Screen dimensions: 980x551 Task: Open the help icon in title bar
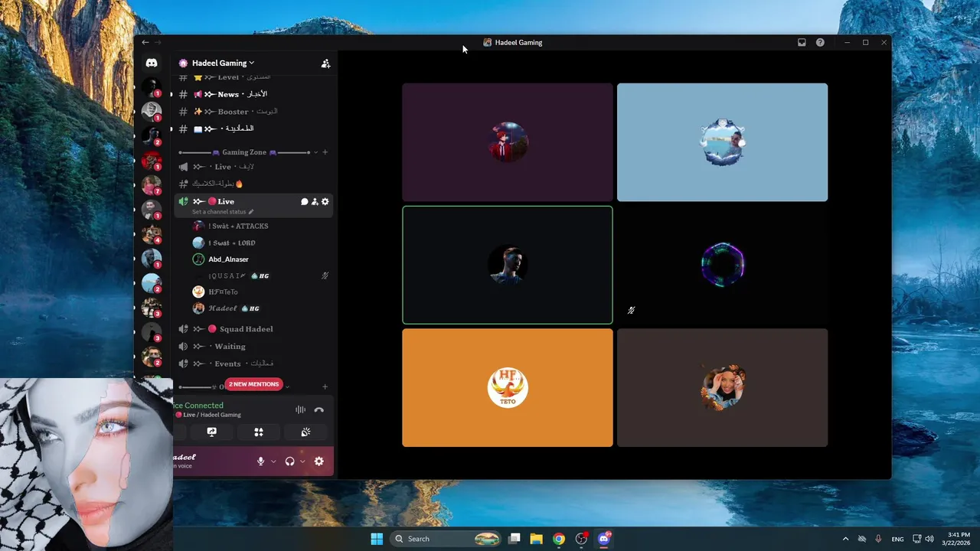(x=820, y=43)
